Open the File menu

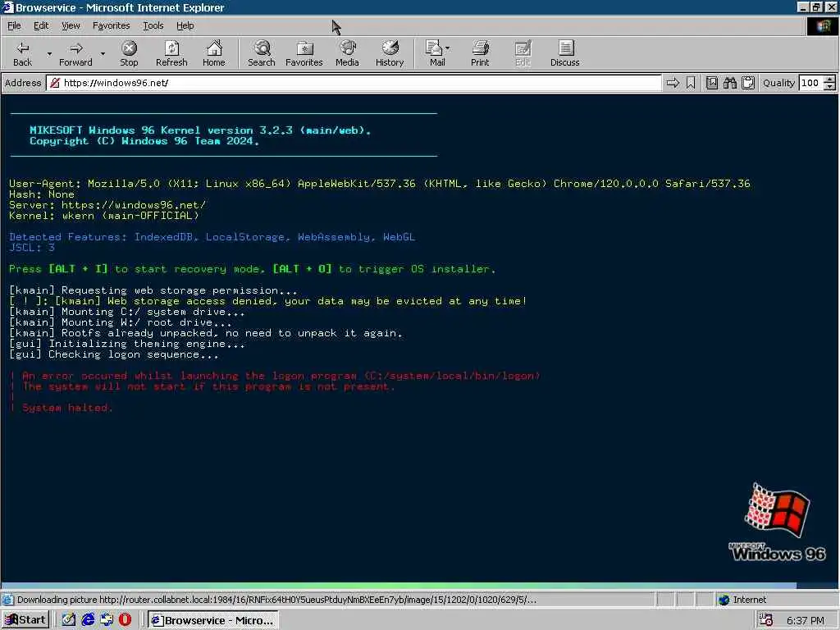click(x=15, y=25)
